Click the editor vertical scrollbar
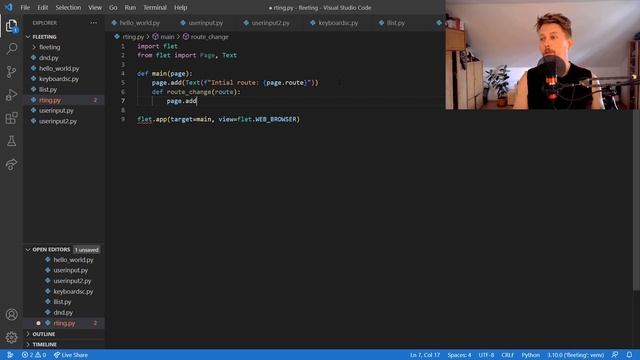 click(636, 160)
